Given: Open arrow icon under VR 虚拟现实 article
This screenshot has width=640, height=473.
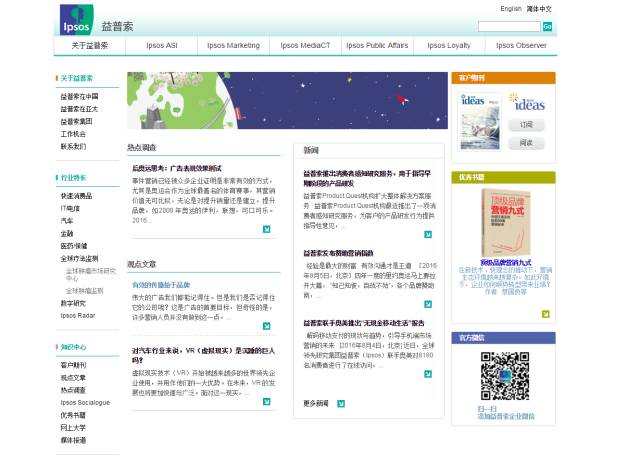Looking at the screenshot, I should pyautogui.click(x=267, y=402).
